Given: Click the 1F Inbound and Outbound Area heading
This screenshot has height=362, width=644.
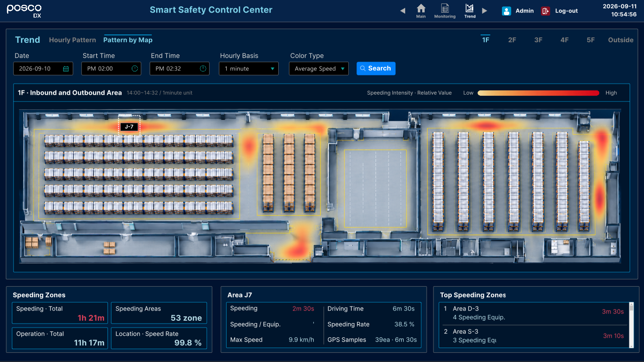Looking at the screenshot, I should click(70, 92).
